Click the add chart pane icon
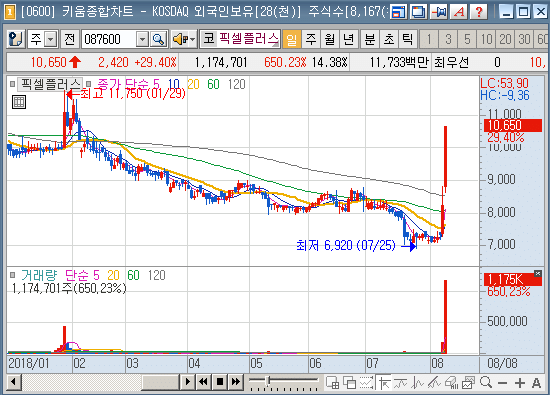Screen dimensions: 550x395 click(333, 382)
